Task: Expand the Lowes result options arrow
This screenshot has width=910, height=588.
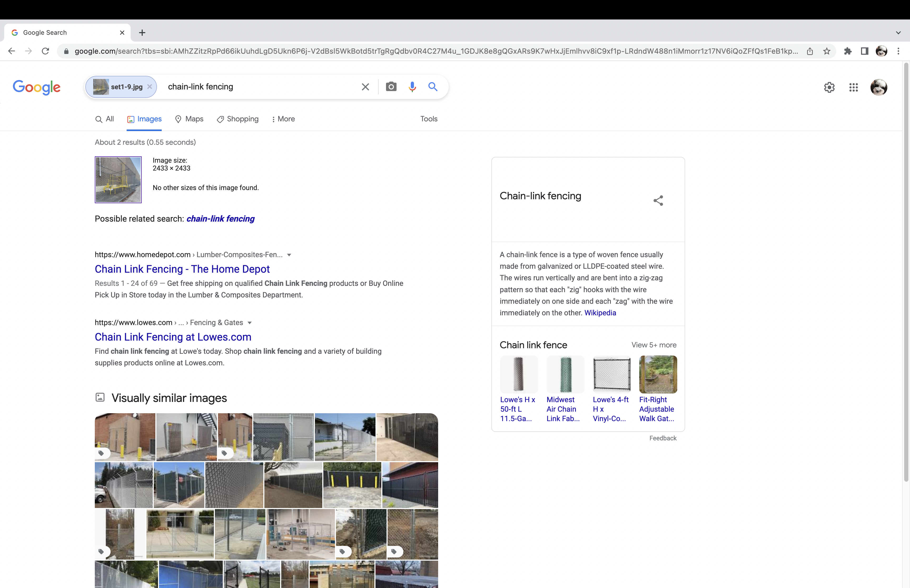Action: pos(250,323)
